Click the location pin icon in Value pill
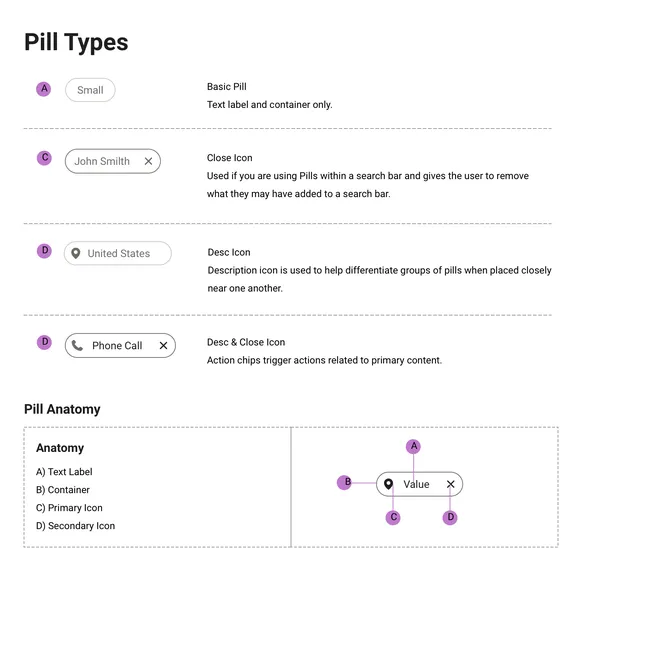Image resolution: width=645 pixels, height=661 pixels. coord(389,484)
